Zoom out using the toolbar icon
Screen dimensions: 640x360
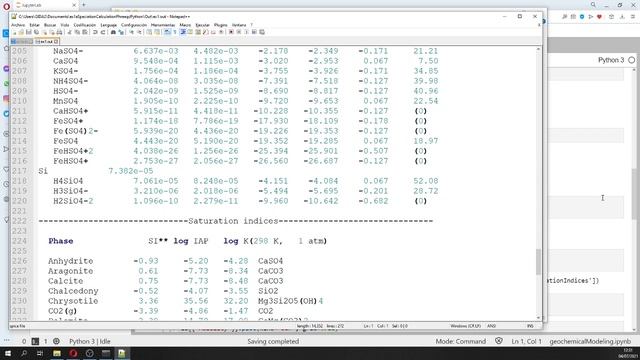click(x=139, y=32)
